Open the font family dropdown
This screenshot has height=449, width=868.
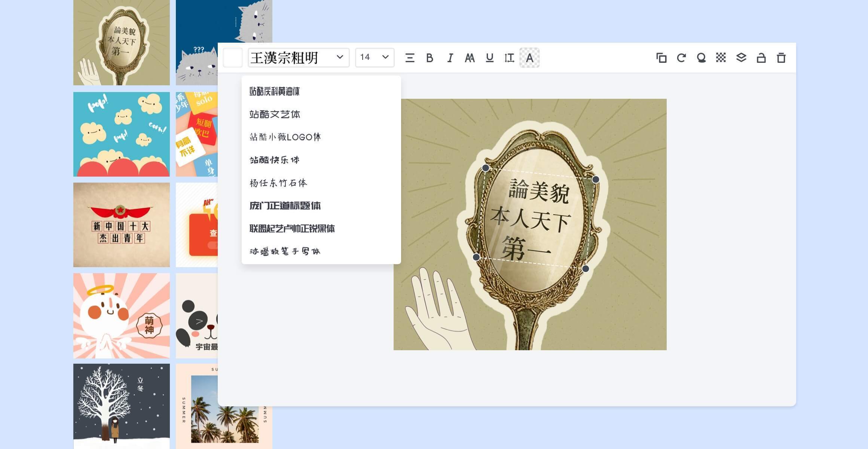pos(299,58)
